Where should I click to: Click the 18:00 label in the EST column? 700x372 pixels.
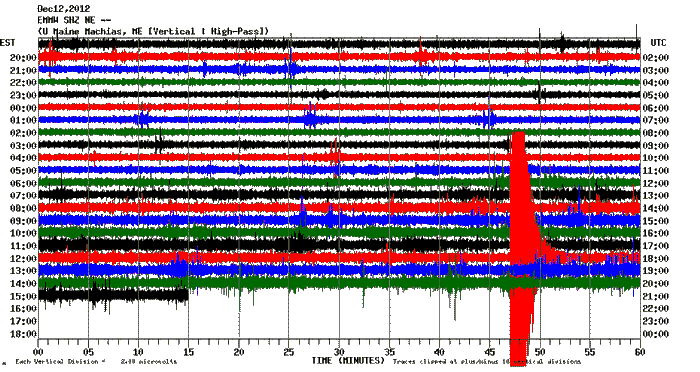pos(23,334)
